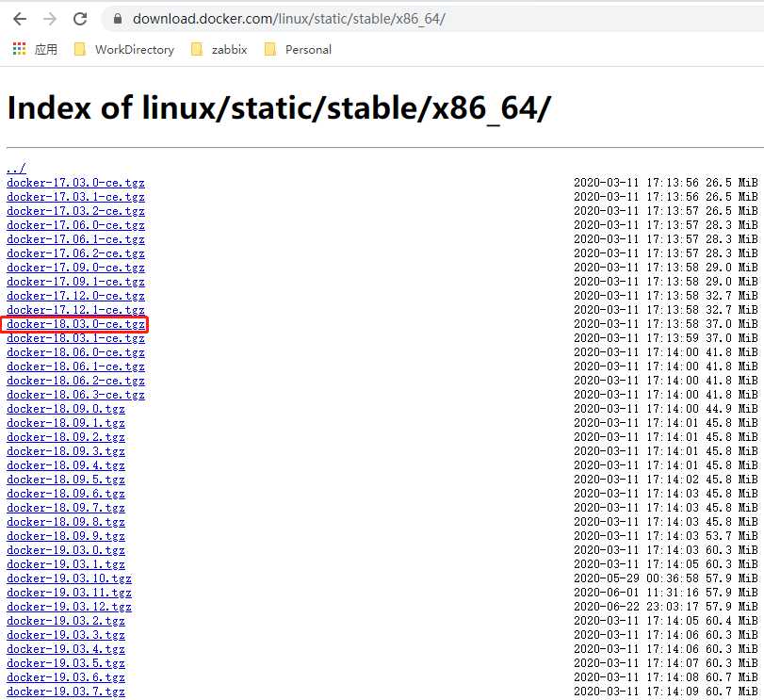Open the docker-17.03.2-ce.tgz link
The height and width of the screenshot is (700, 764).
pyautogui.click(x=75, y=211)
